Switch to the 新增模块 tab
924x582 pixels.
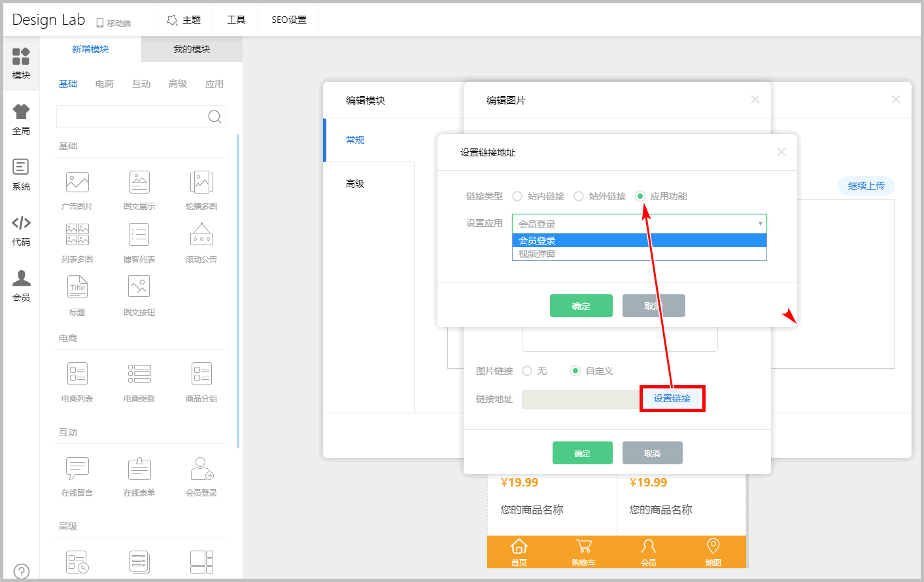tap(90, 49)
